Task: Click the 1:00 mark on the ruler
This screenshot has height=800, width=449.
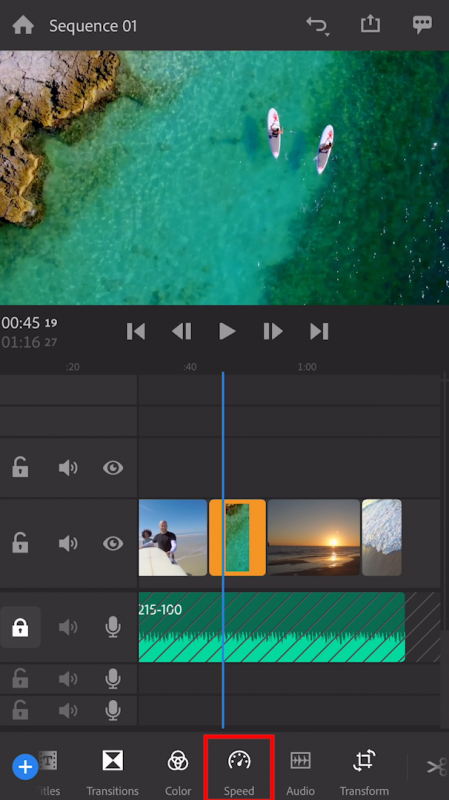Action: pyautogui.click(x=307, y=367)
